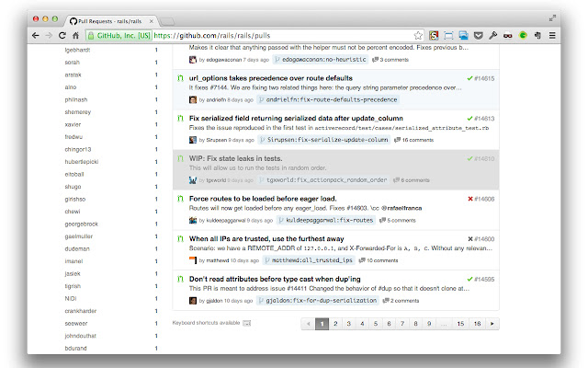The height and width of the screenshot is (368, 588).
Task: Click the Evernote elephant extension icon
Action: 537,35
